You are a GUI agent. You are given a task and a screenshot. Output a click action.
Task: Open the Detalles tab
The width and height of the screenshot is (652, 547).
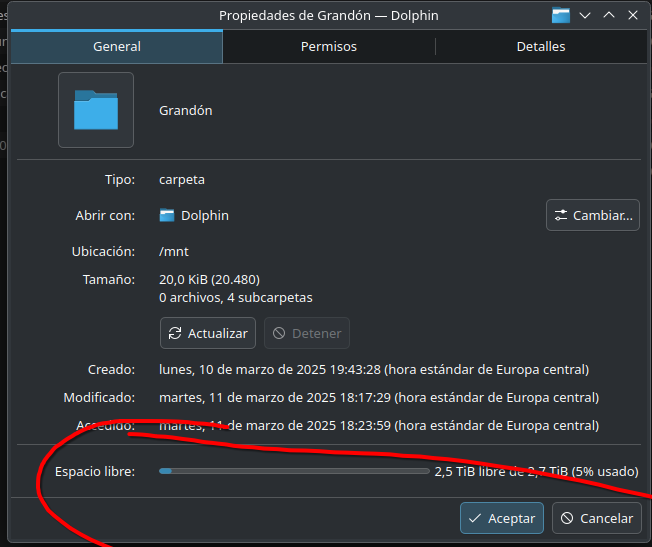click(541, 47)
